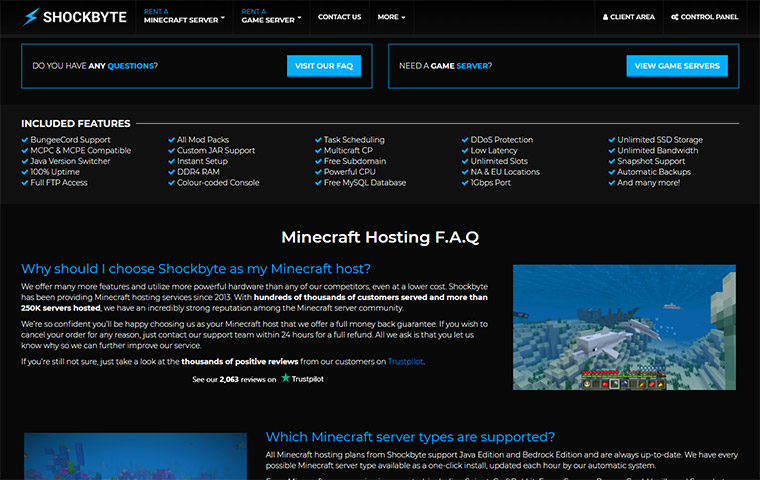Click the Trustpilot green star icon
The image size is (760, 480).
[x=285, y=378]
